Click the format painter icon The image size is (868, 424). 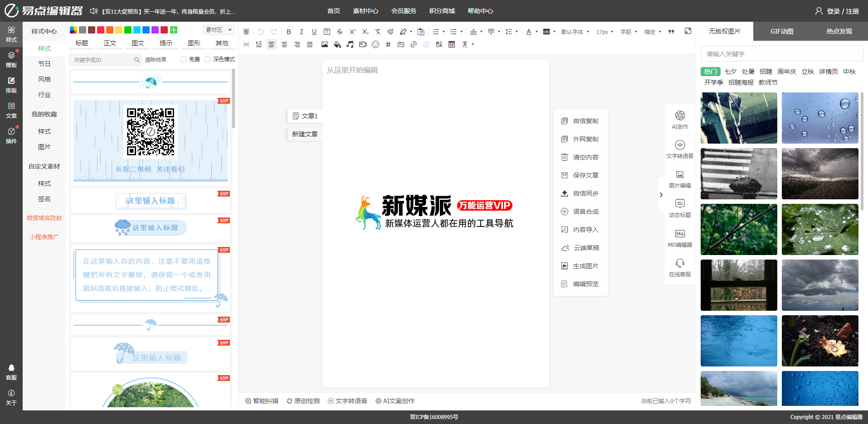point(390,32)
